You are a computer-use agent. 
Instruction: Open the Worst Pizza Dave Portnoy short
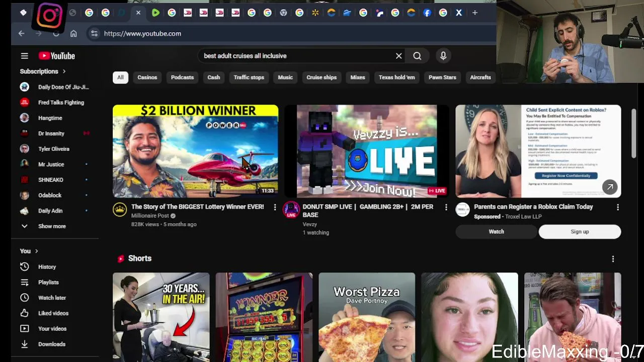tap(367, 317)
